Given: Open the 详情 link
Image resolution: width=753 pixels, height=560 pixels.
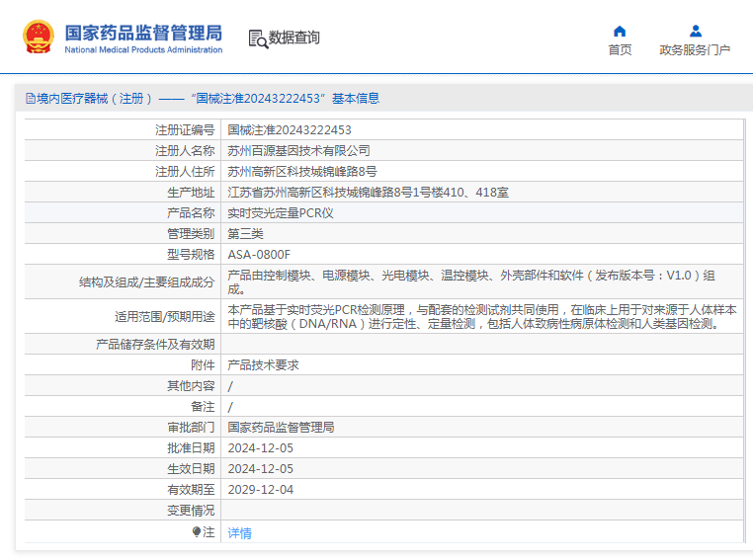Looking at the screenshot, I should (239, 532).
